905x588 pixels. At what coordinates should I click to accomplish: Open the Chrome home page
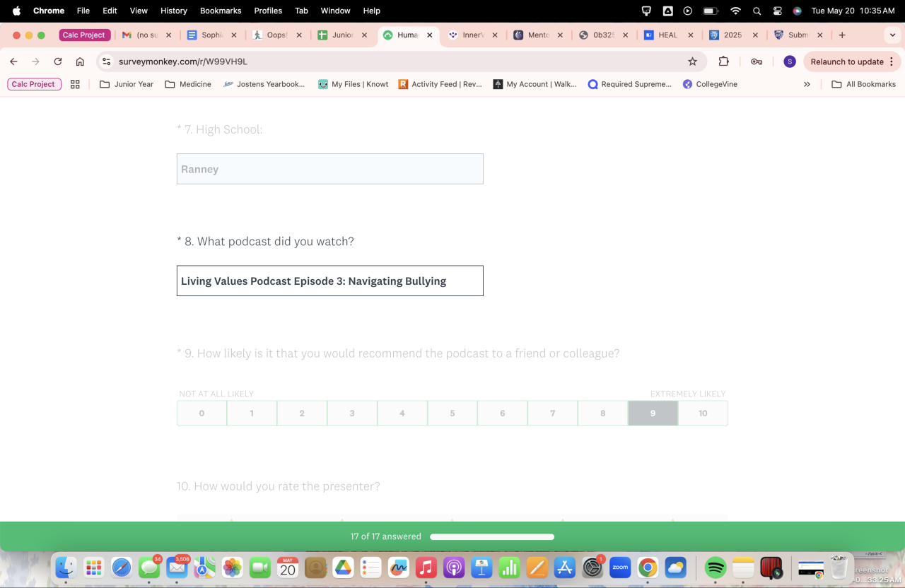tap(80, 61)
